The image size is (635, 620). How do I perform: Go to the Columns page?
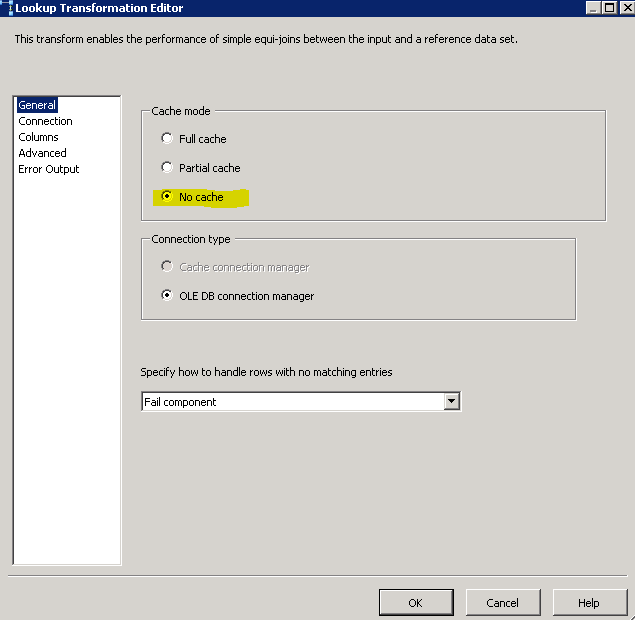[x=38, y=137]
